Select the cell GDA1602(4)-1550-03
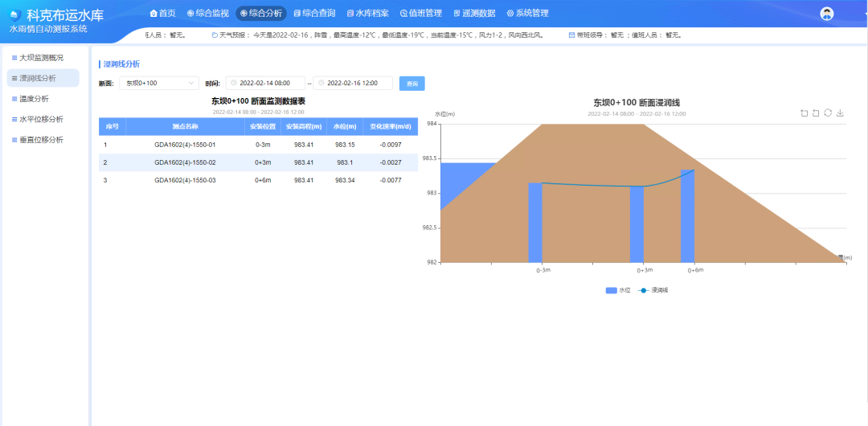This screenshot has width=868, height=426. click(185, 181)
